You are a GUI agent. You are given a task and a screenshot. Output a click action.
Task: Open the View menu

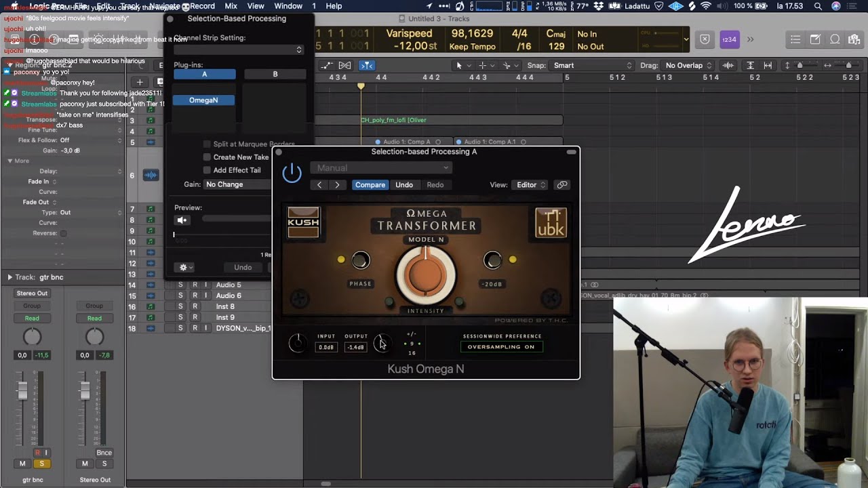(x=256, y=6)
